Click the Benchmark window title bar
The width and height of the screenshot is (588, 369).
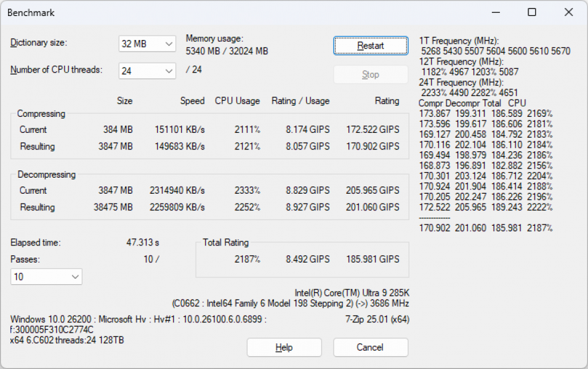click(246, 12)
